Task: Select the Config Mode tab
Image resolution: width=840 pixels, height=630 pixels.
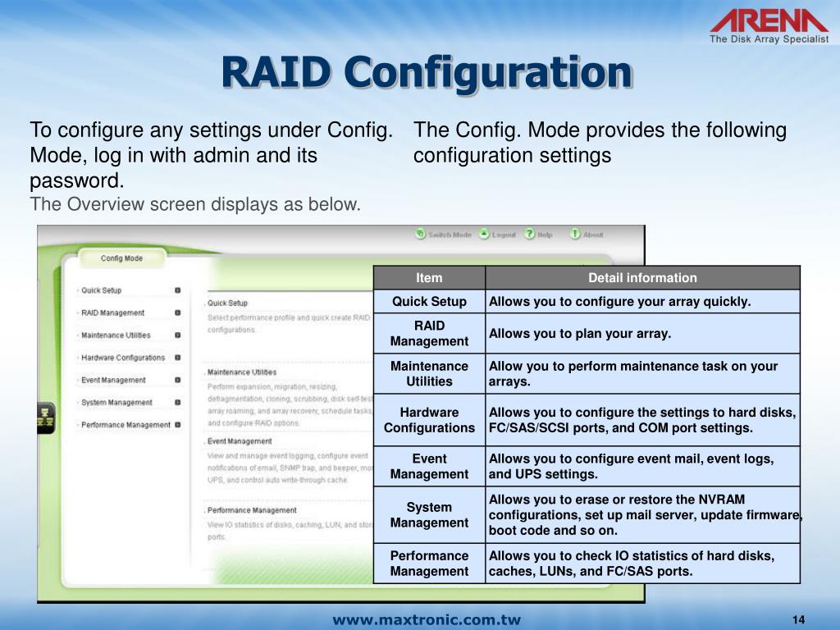Action: coord(121,258)
